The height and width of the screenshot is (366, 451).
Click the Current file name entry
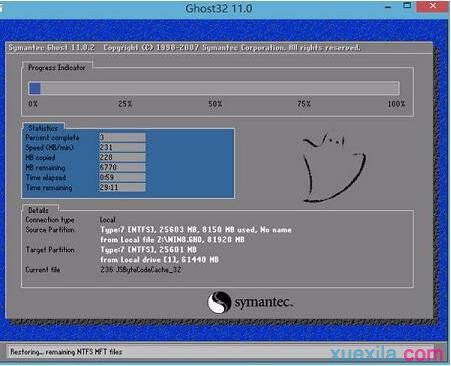tap(140, 270)
